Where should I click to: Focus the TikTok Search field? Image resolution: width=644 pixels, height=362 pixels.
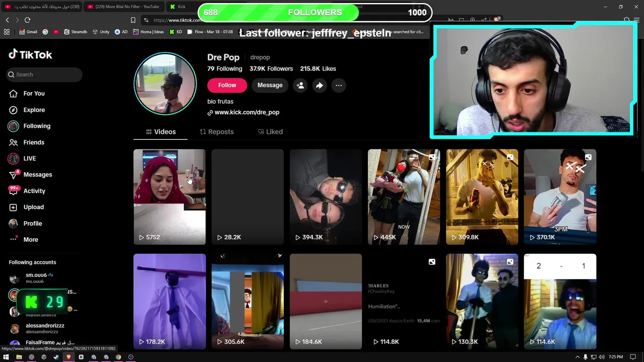point(44,74)
